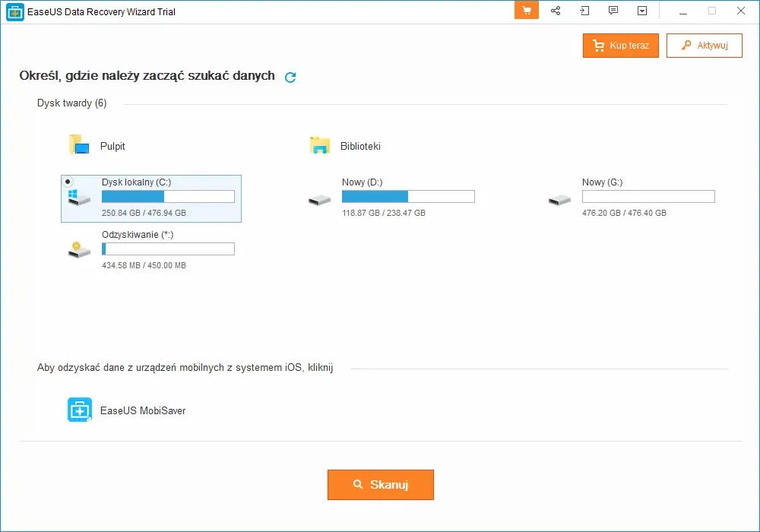Click the G: drive usage bar
This screenshot has width=760, height=532.
click(x=648, y=196)
